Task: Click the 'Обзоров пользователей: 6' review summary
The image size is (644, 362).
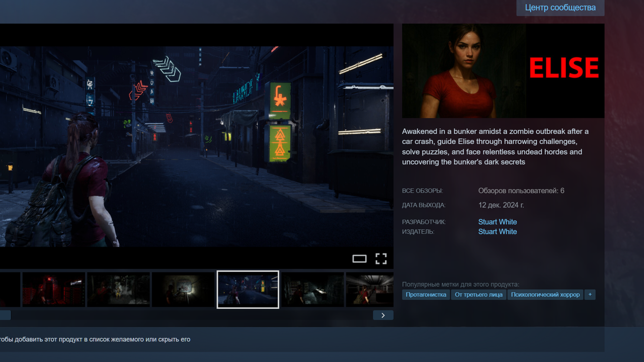Action: [x=521, y=191]
